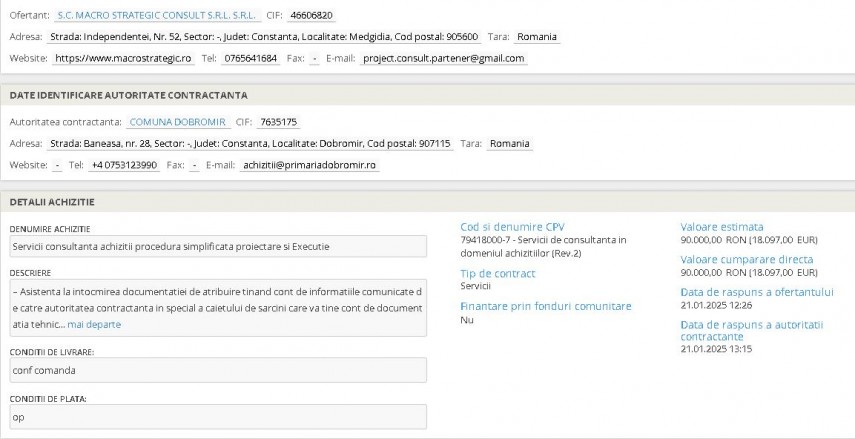This screenshot has height=439, width=855.
Task: Click the Conditii de plata field
Action: [216, 416]
